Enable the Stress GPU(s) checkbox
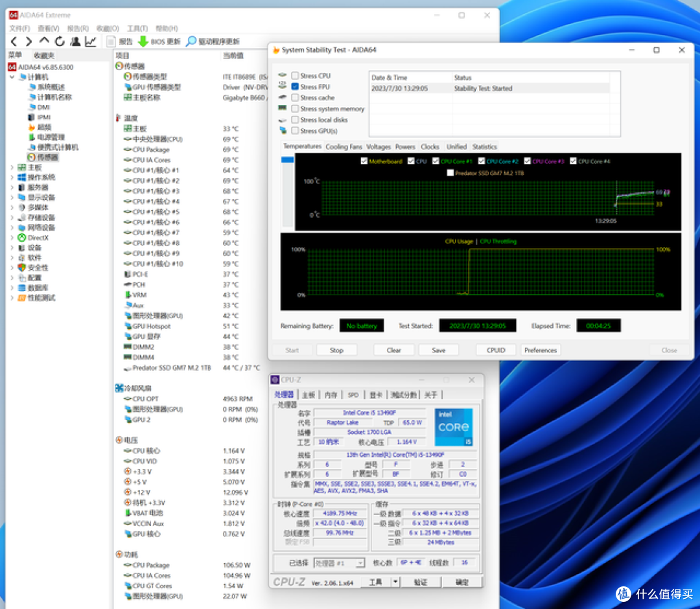700x609 pixels. 295,131
